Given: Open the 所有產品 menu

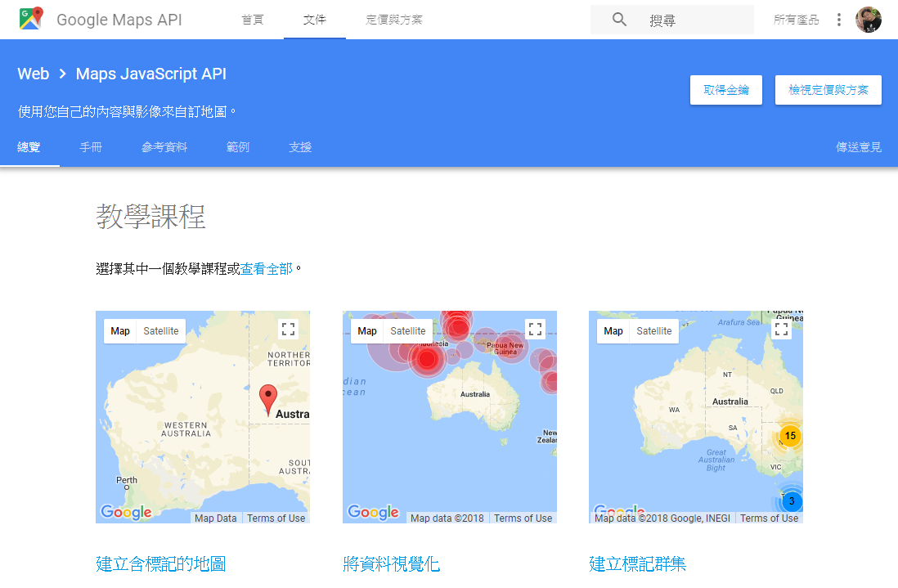Looking at the screenshot, I should (796, 20).
